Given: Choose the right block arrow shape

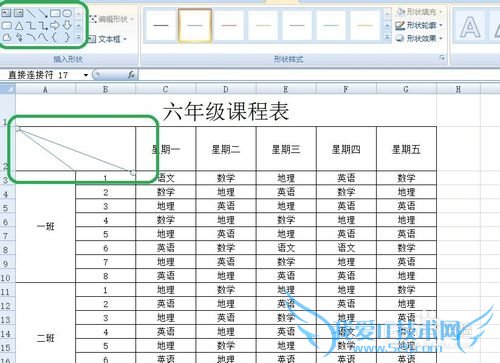Looking at the screenshot, I should pyautogui.click(x=55, y=25).
